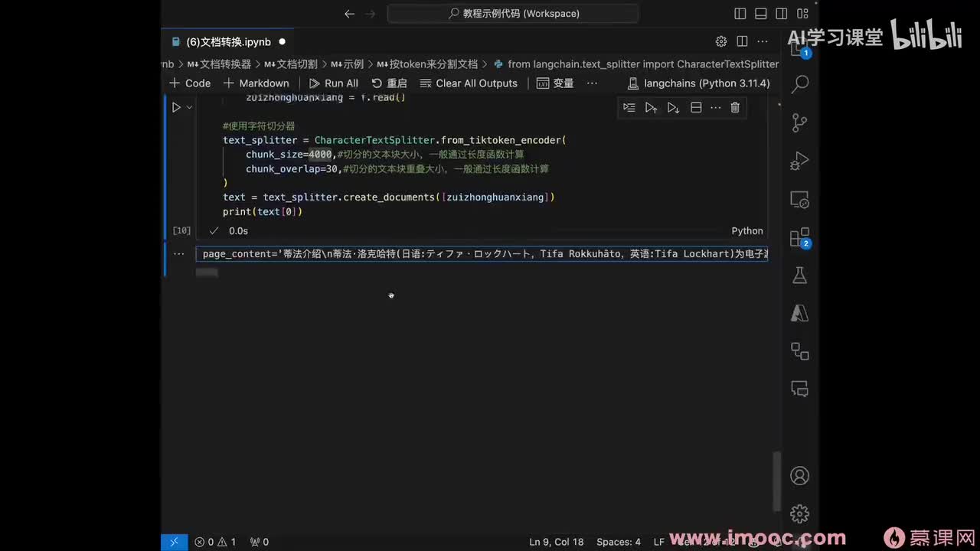
Task: Add a Markdown cell
Action: 256,83
